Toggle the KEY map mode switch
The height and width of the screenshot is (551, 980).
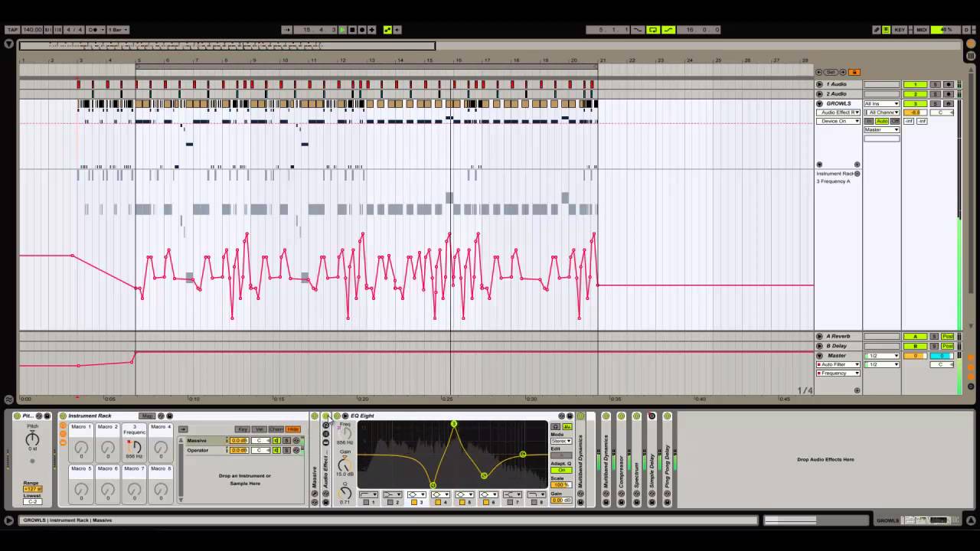coord(900,30)
